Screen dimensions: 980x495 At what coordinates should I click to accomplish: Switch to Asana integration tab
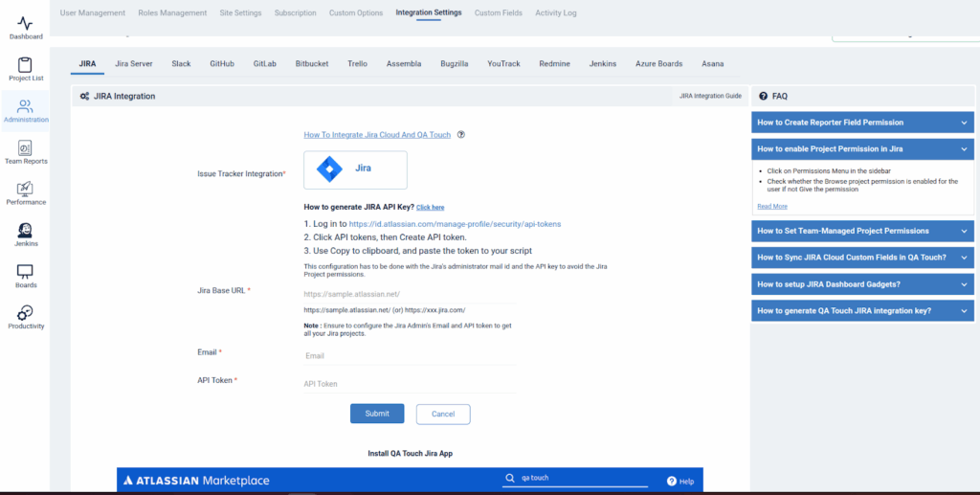click(x=712, y=64)
